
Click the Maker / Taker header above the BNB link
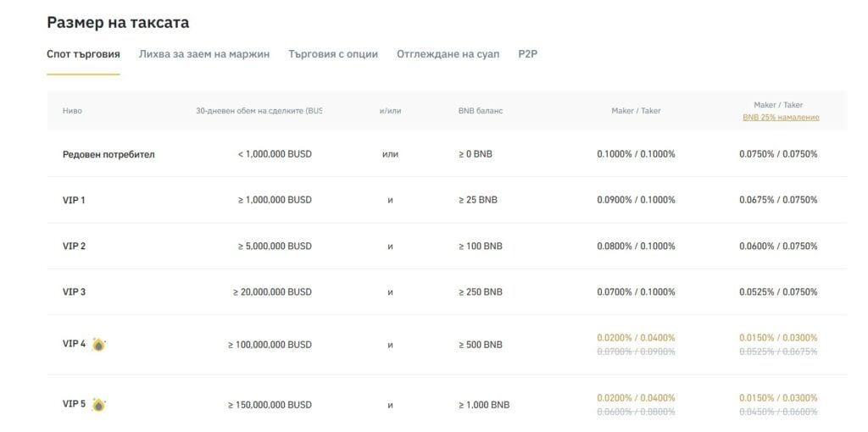pos(778,104)
